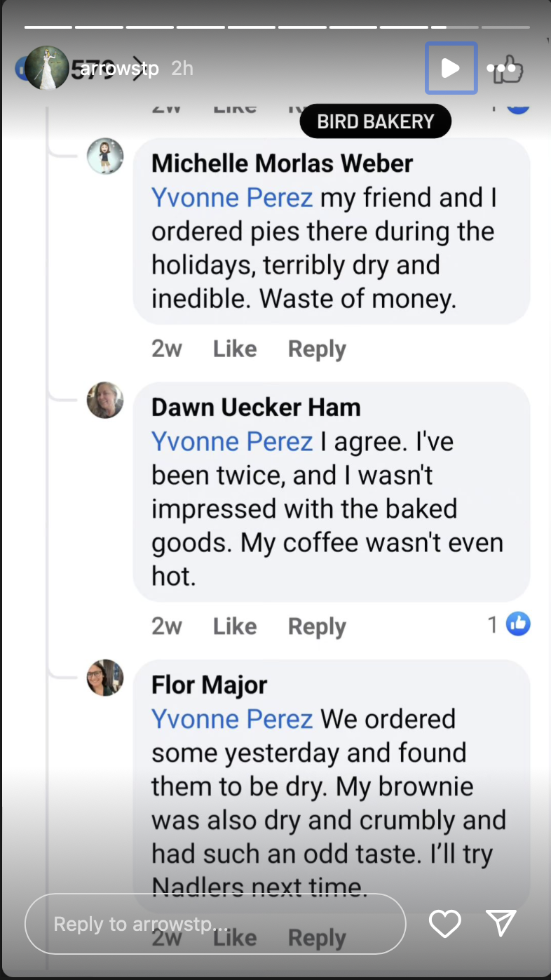Open Yvonne Perez mention in Michelle's comment
551x980 pixels.
(x=232, y=198)
